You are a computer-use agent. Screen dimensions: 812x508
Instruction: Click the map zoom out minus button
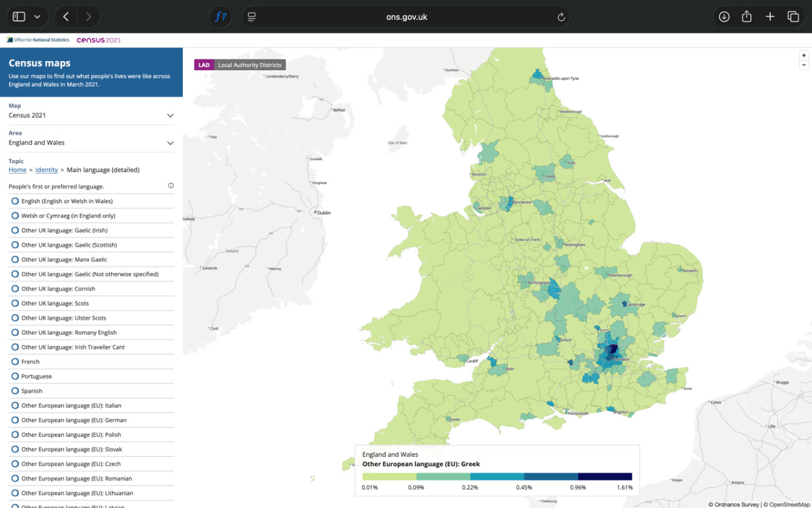804,65
